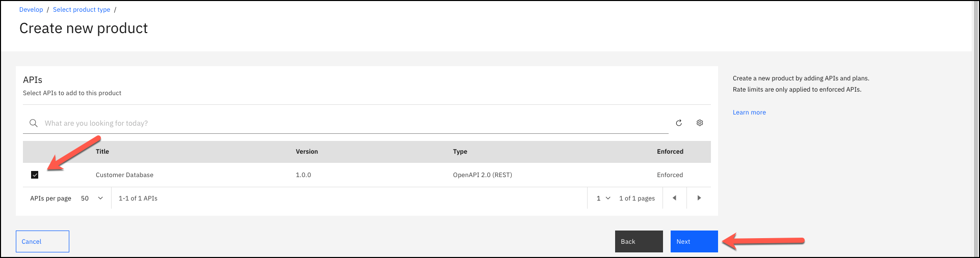Go to Select product type breadcrumb
The image size is (980, 258).
point(82,10)
